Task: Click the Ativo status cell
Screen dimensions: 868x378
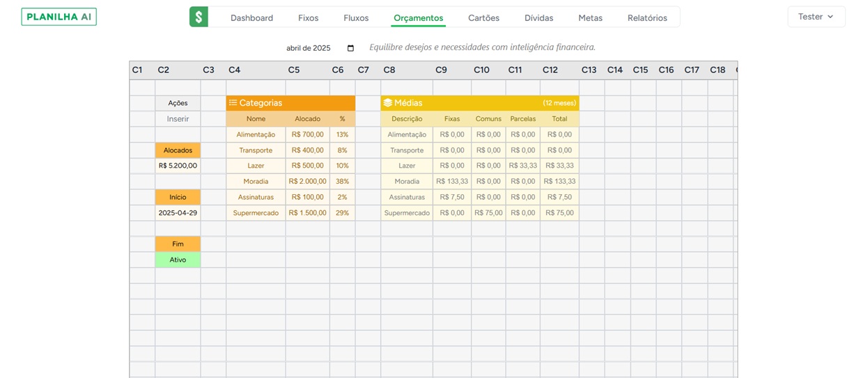Action: click(x=178, y=260)
